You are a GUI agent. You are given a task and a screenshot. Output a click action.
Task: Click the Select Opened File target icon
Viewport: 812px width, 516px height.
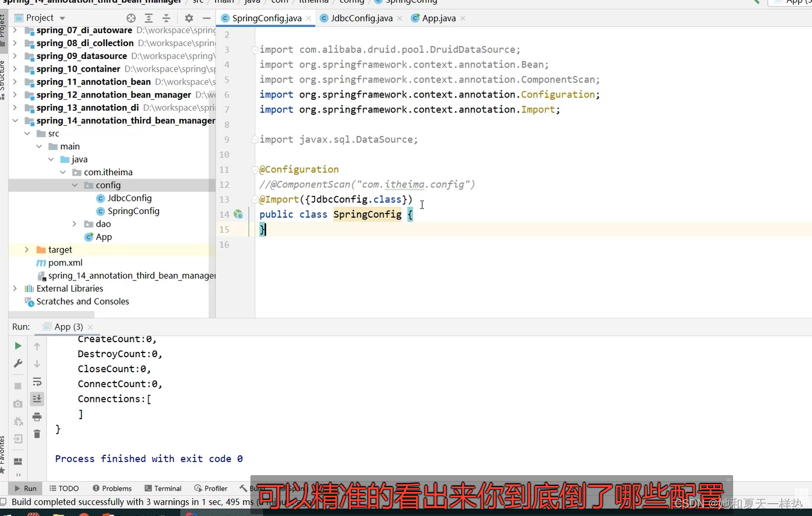pyautogui.click(x=131, y=18)
